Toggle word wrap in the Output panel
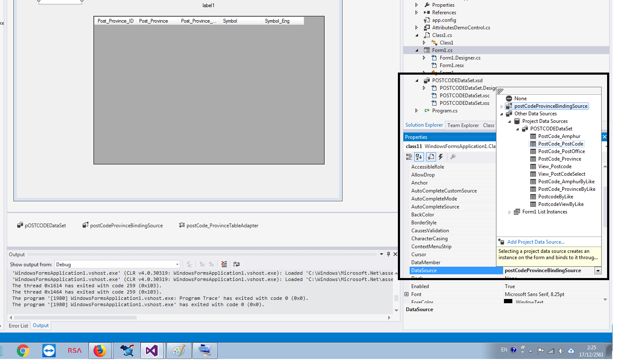This screenshot has height=364, width=618. (236, 264)
